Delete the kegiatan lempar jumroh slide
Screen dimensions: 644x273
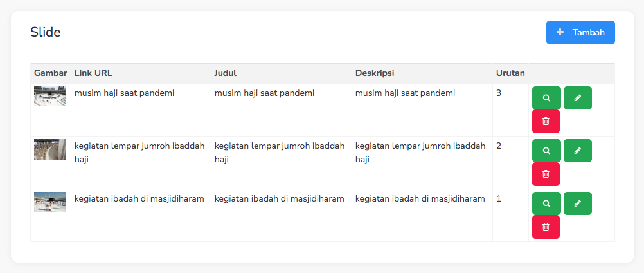coord(546,174)
